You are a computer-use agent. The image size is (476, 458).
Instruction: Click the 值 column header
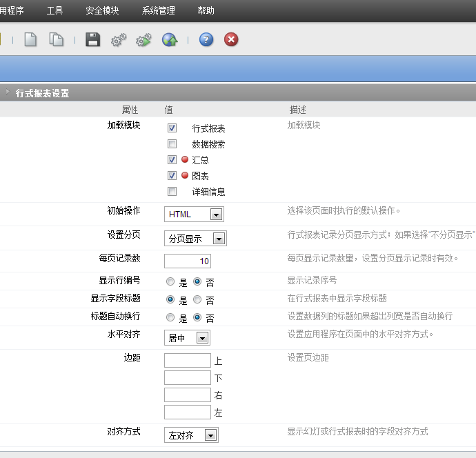click(168, 110)
